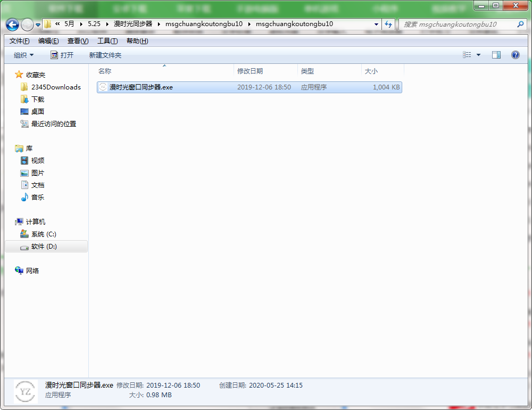Click 创建日期 value 2020-05-25 14:15
This screenshot has height=410, width=532.
(276, 385)
